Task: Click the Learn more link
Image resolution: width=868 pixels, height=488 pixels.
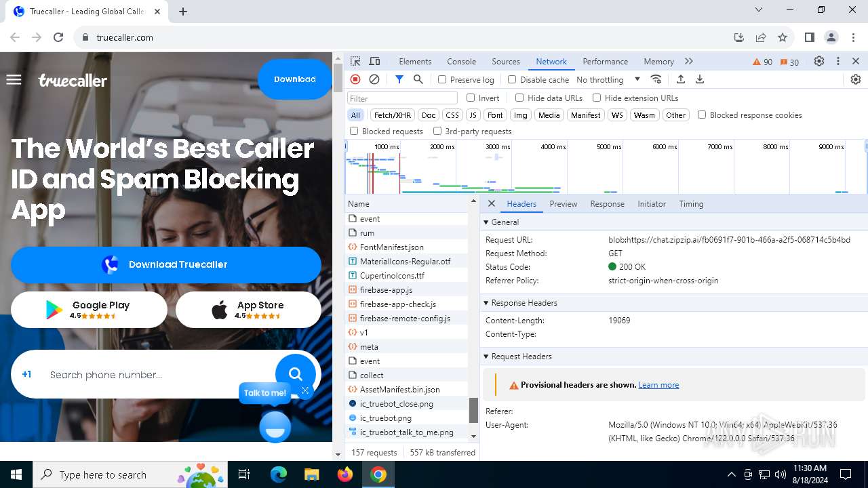Action: tap(658, 385)
